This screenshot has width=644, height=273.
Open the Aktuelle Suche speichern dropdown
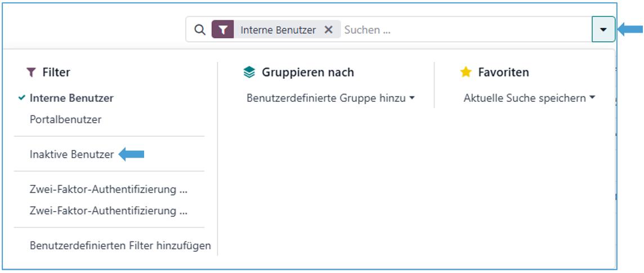click(529, 98)
